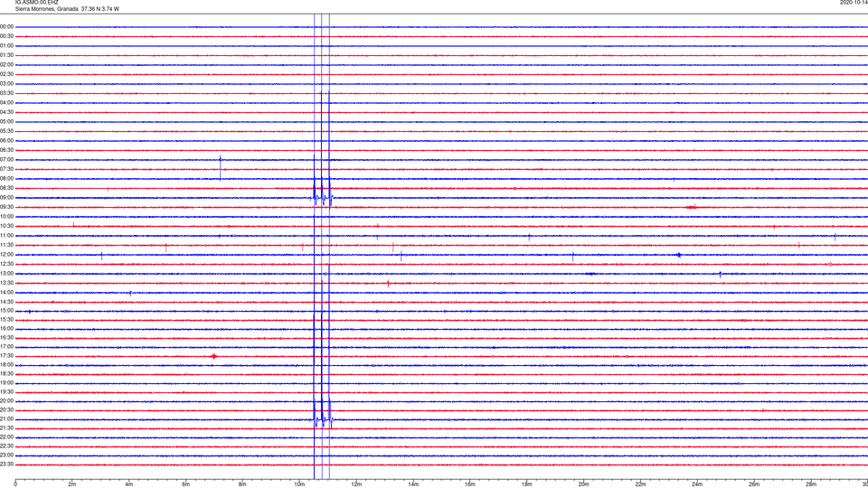Select the 01:30 trace time label
The width and height of the screenshot is (868, 488).
click(6, 55)
